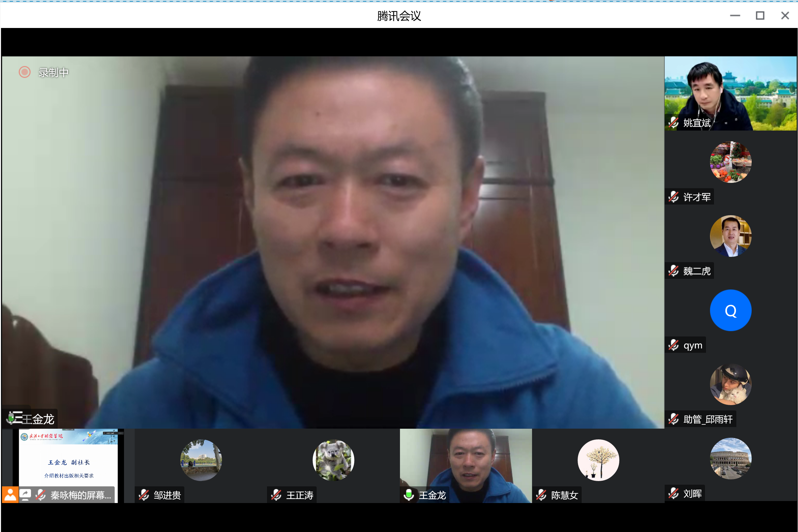Click the 王金龙 small video thumbnail
Viewport: 798px width, 532px height.
[x=466, y=461]
